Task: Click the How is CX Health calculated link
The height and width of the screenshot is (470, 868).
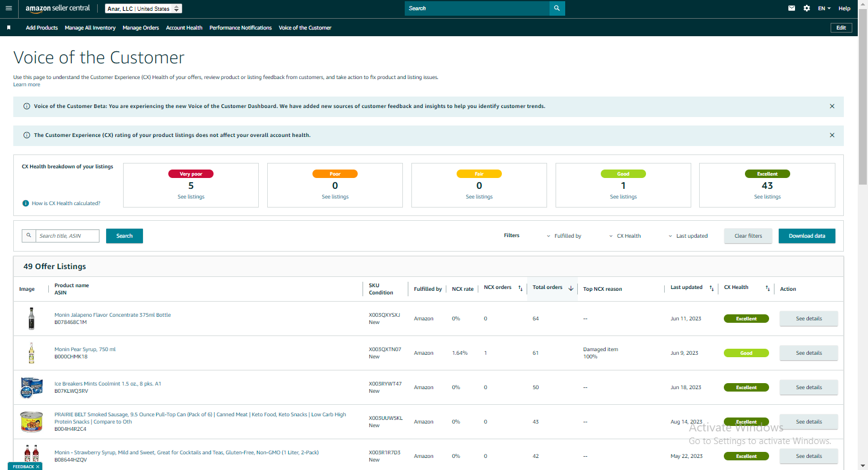Action: click(66, 203)
